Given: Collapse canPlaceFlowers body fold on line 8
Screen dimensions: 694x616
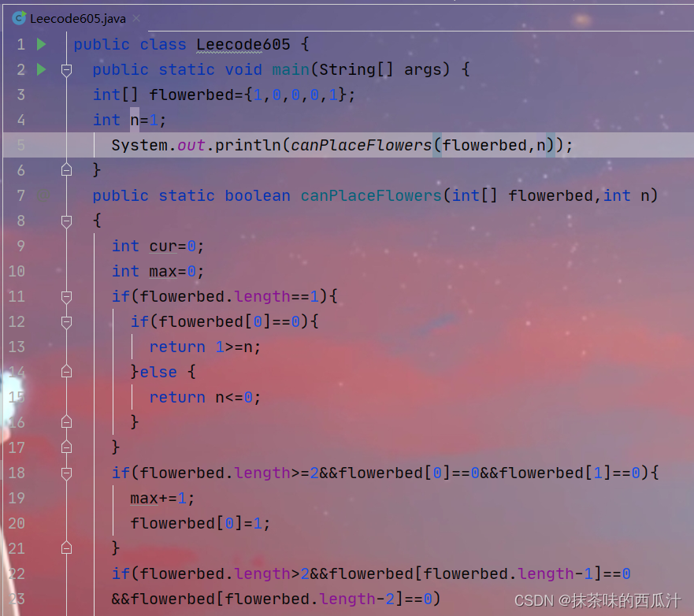Looking at the screenshot, I should [66, 221].
